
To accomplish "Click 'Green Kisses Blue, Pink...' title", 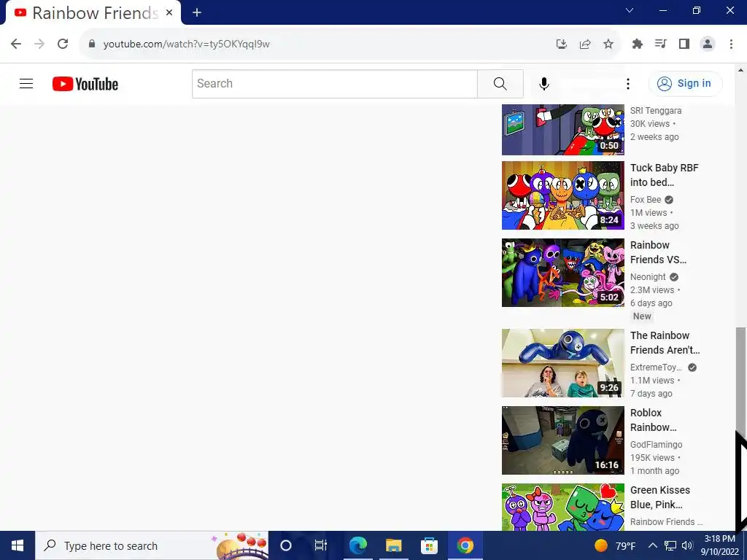I will pyautogui.click(x=659, y=497).
